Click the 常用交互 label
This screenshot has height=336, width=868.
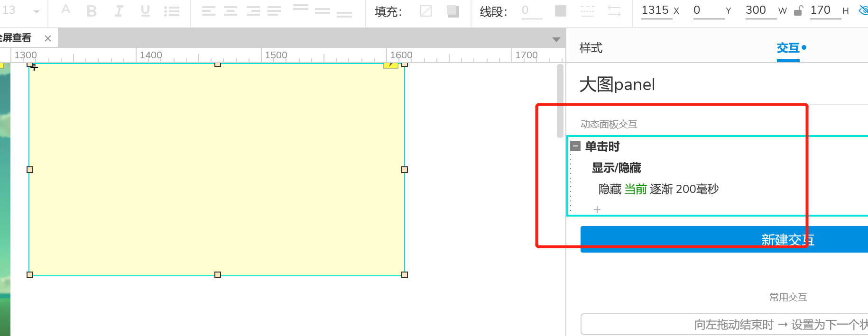[788, 297]
